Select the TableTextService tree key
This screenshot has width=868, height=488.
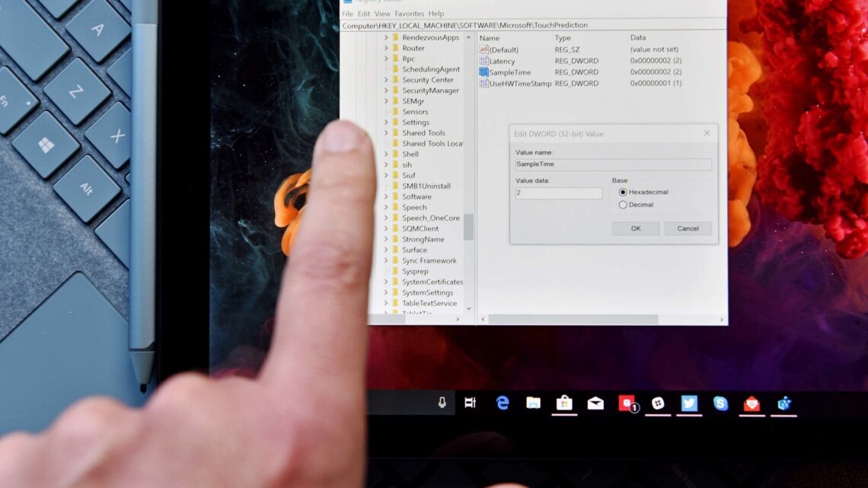(x=429, y=303)
